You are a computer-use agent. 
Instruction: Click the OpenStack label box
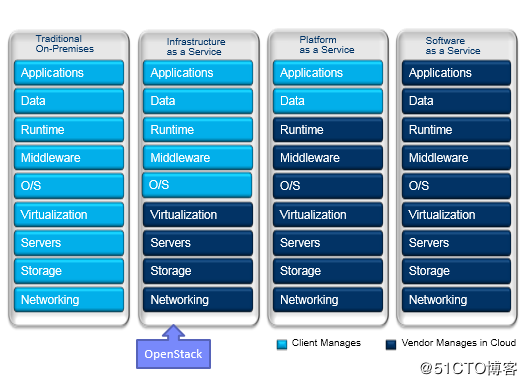[173, 354]
